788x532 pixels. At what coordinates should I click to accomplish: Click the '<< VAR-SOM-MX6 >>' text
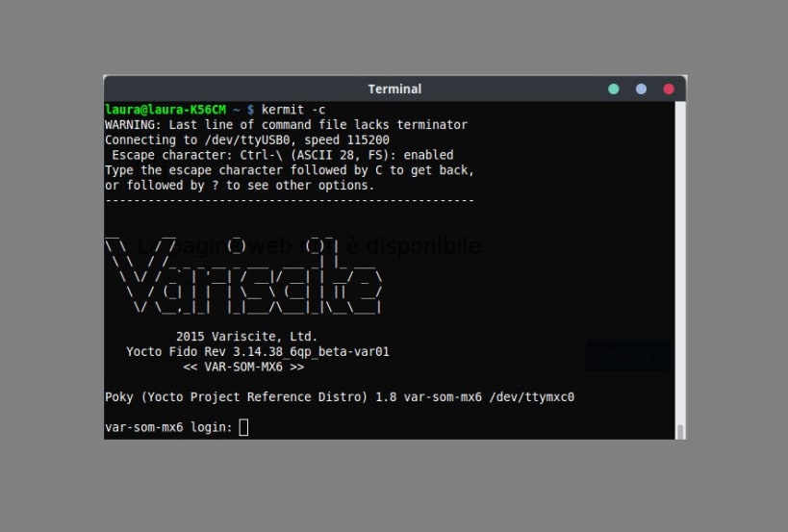pos(243,367)
